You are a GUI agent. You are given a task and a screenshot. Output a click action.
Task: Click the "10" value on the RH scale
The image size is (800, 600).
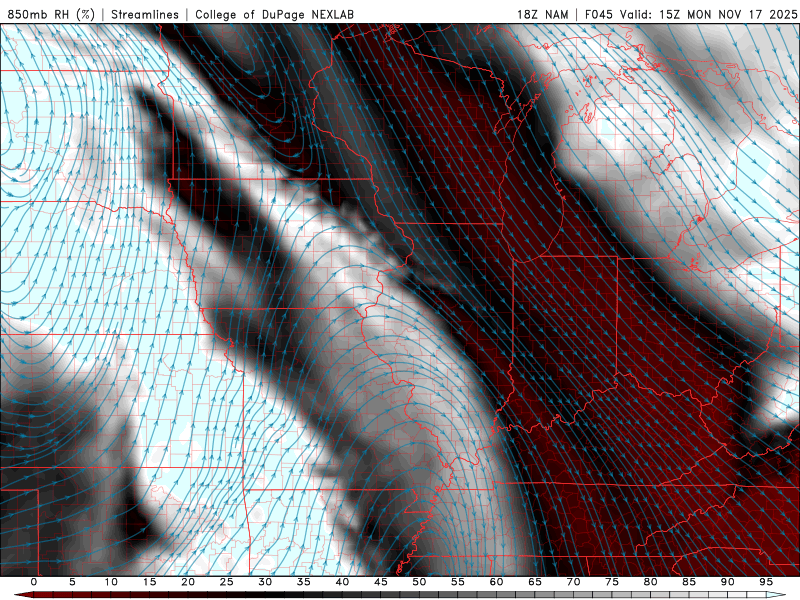tap(111, 582)
